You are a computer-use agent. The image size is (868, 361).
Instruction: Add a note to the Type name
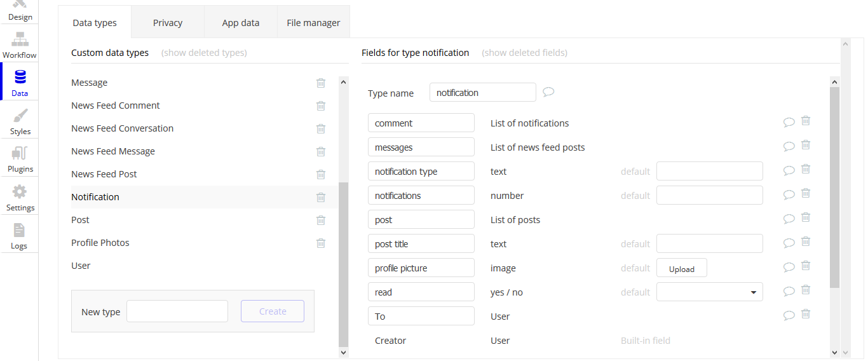coord(548,92)
